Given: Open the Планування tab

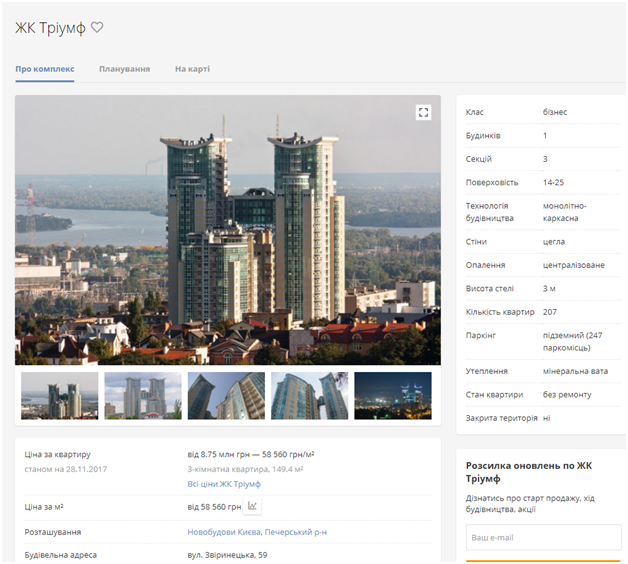Looking at the screenshot, I should pyautogui.click(x=124, y=69).
